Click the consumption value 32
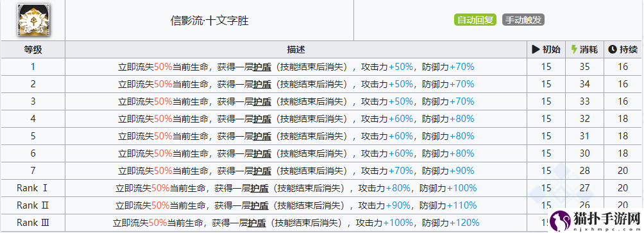Image resolution: width=644 pixels, height=233 pixels. click(585, 119)
